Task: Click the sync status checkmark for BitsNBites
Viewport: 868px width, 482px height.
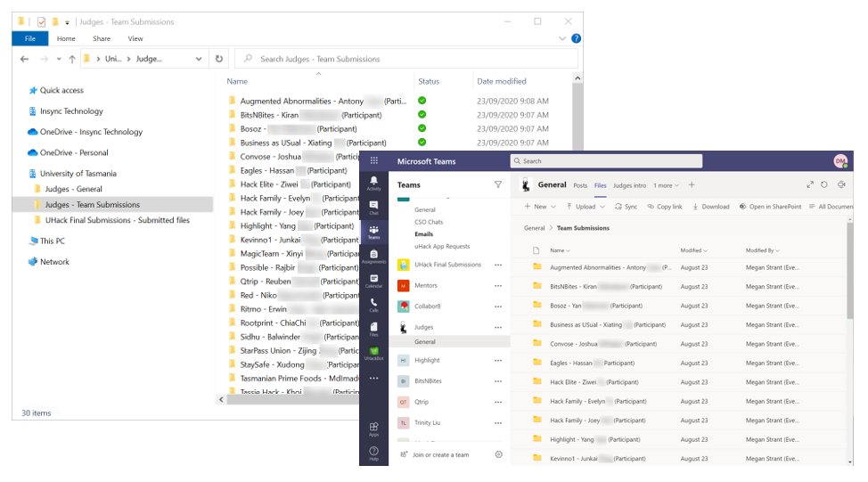Action: (x=422, y=115)
